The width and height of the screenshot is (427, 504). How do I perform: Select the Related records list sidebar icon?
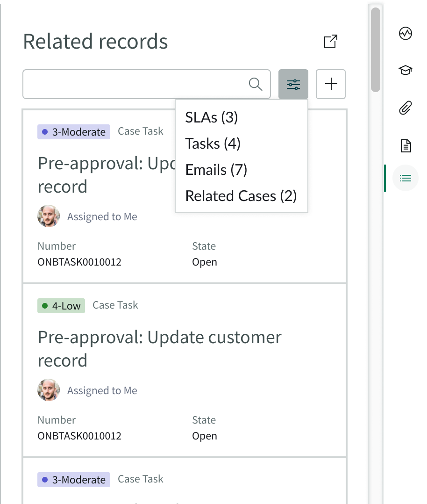405,178
